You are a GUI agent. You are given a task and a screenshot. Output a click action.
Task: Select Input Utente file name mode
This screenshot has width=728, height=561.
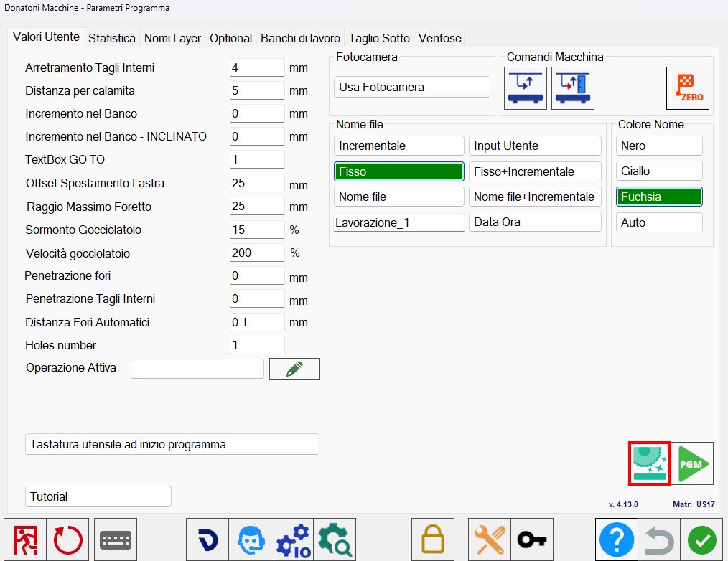pyautogui.click(x=535, y=146)
